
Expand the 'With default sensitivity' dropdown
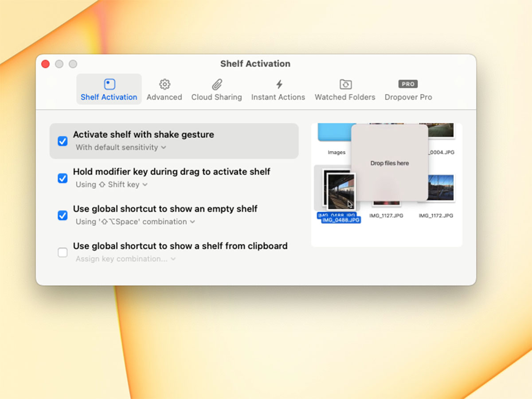tap(121, 147)
